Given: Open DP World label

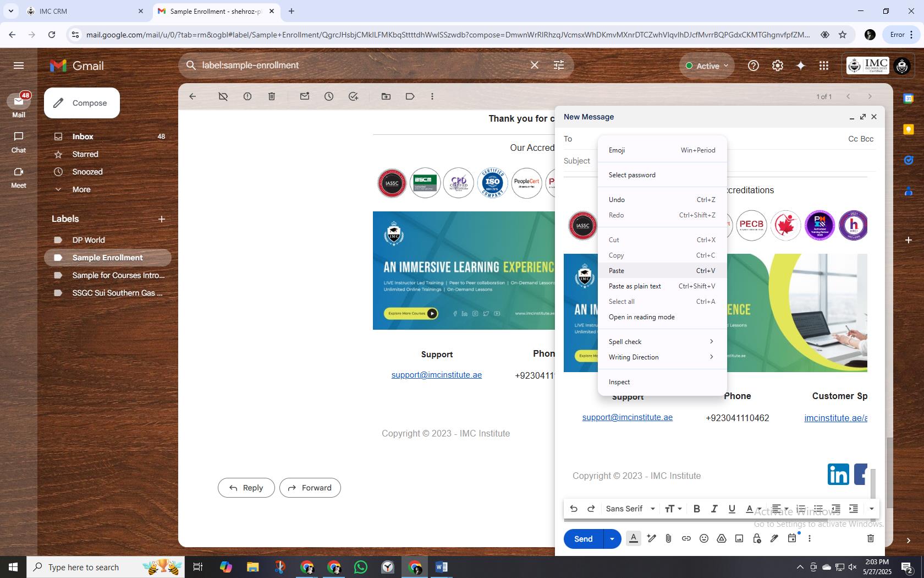Looking at the screenshot, I should [x=108, y=240].
